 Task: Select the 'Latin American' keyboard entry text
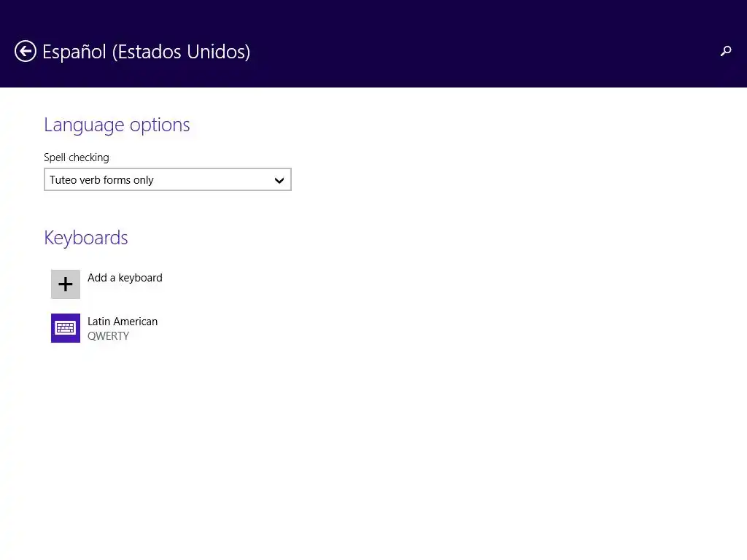click(122, 322)
